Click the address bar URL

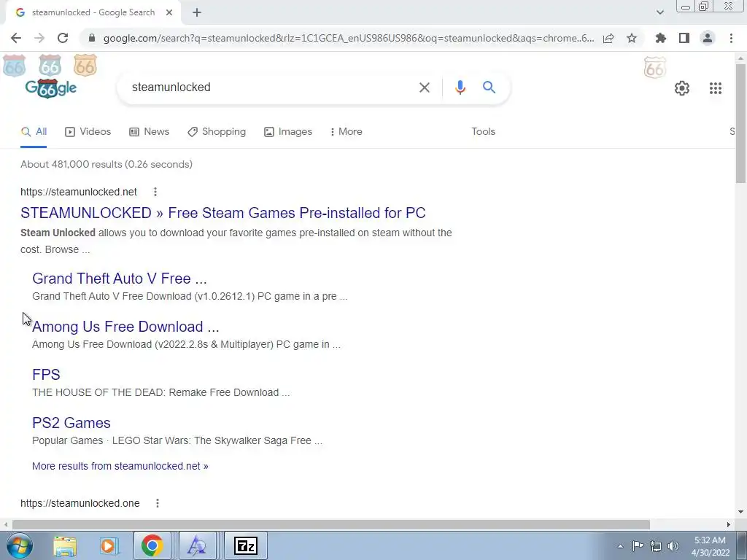pos(348,38)
